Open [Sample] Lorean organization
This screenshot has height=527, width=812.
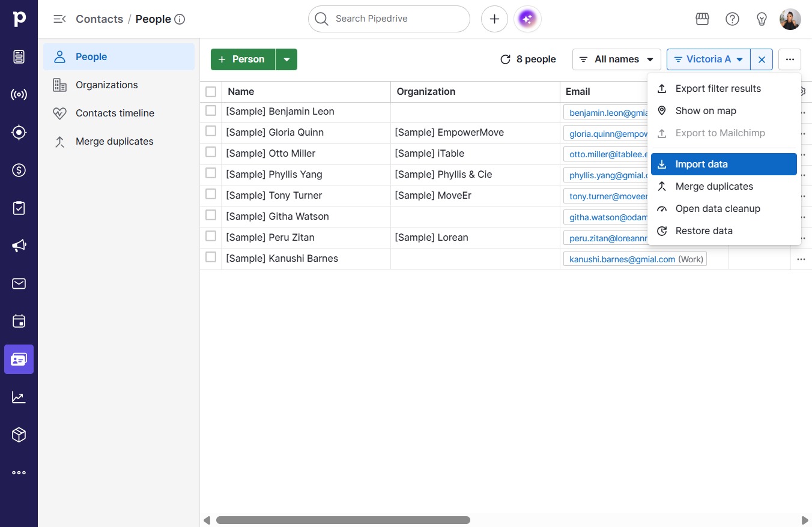(x=431, y=237)
